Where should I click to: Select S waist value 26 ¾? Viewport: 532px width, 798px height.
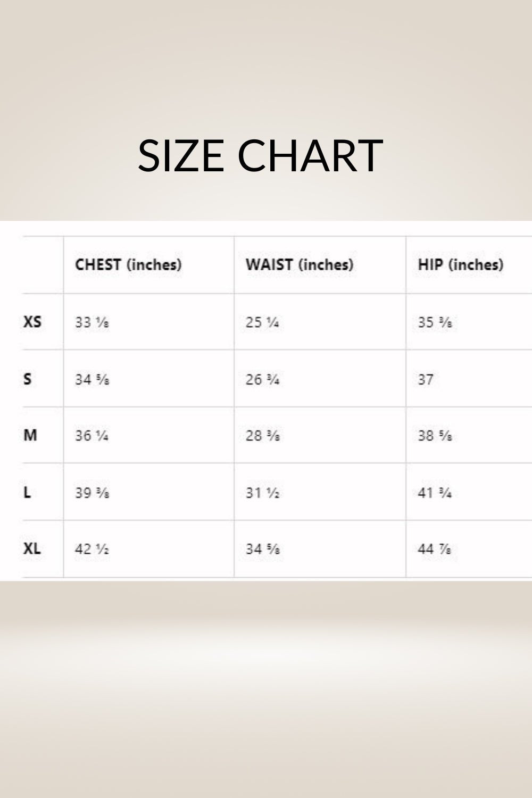pos(262,380)
